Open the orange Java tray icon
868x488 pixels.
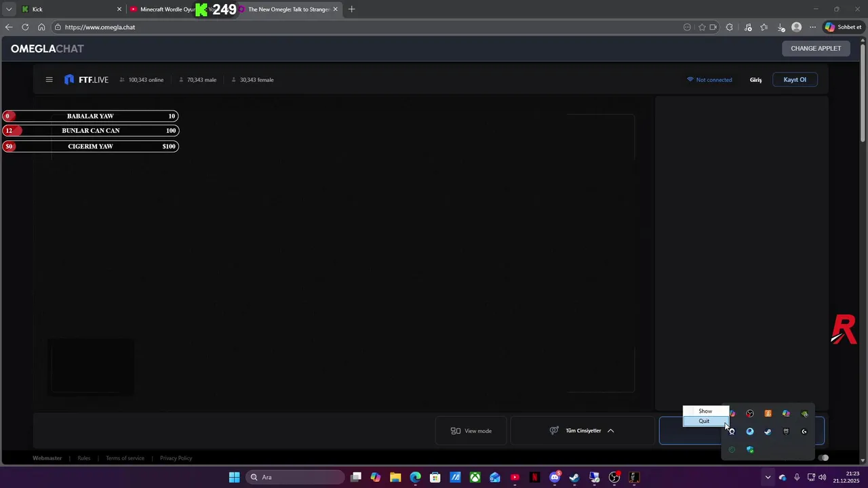pos(768,413)
